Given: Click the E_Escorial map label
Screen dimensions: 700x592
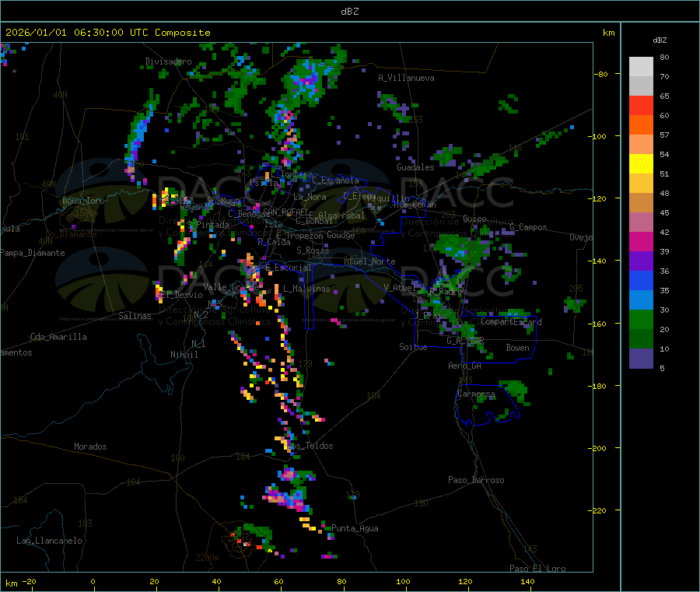Looking at the screenshot, I should pos(288,268).
